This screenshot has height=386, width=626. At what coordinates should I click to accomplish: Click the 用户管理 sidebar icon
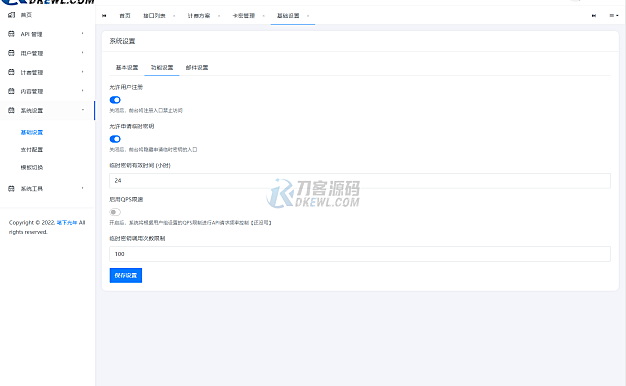tap(11, 53)
